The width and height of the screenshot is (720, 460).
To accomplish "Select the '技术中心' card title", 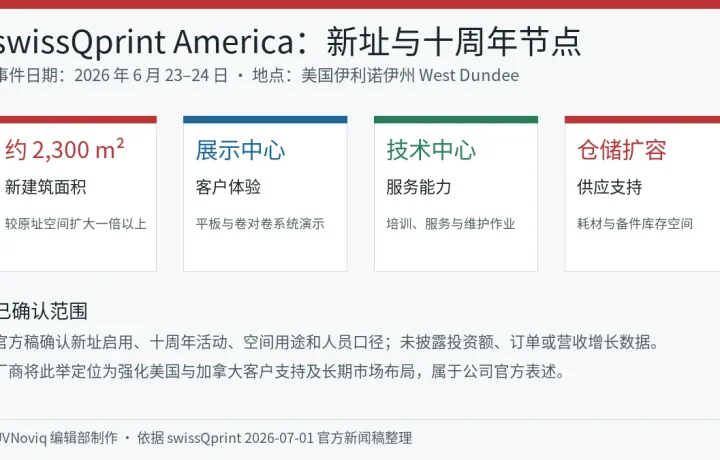I will (431, 150).
